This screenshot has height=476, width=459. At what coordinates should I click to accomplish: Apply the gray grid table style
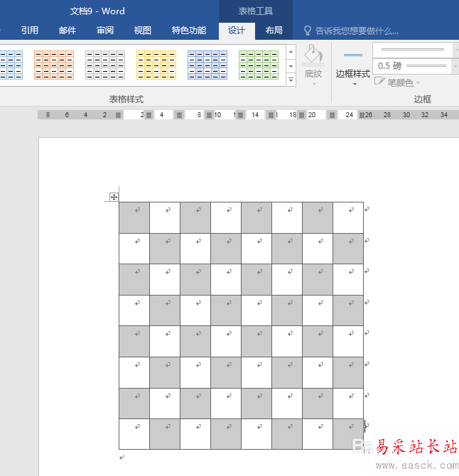pyautogui.click(x=105, y=65)
